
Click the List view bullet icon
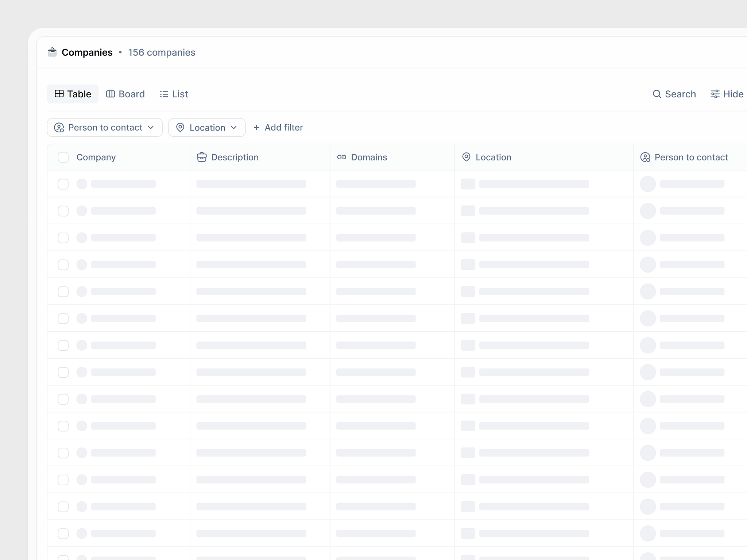(165, 94)
